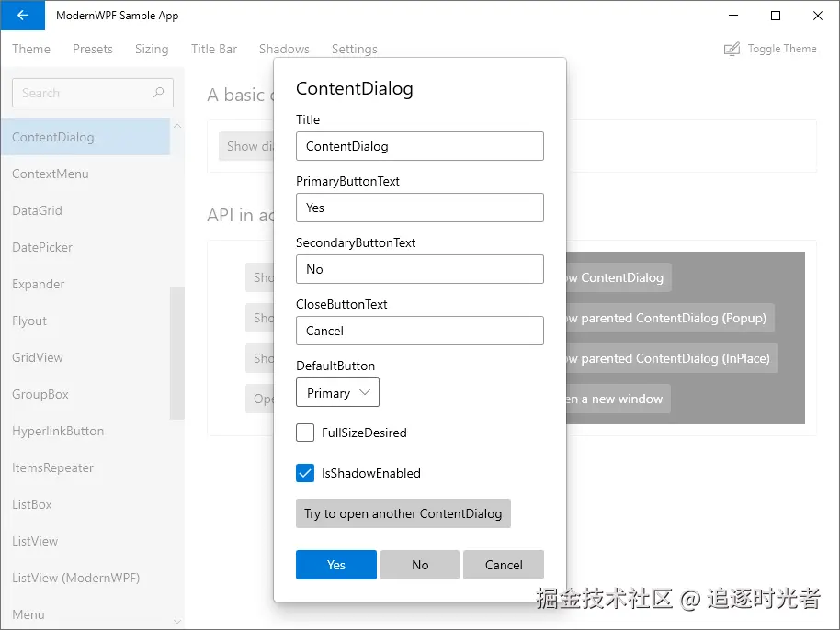Select Expander in sidebar list
840x630 pixels.
(x=85, y=284)
